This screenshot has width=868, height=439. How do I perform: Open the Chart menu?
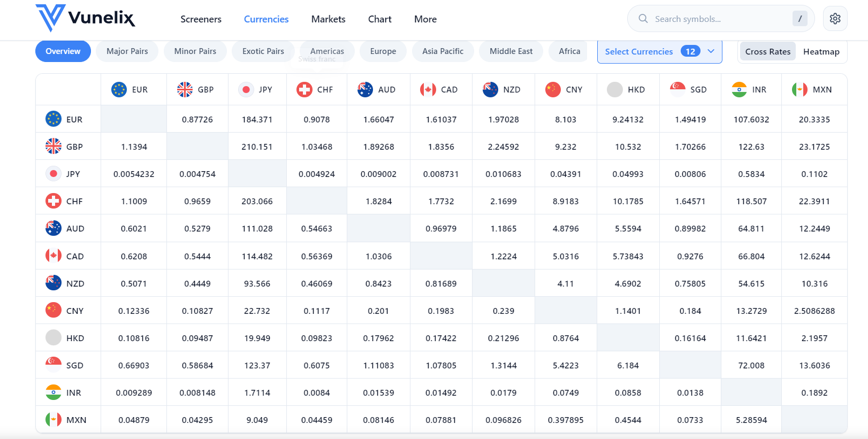[x=379, y=19]
